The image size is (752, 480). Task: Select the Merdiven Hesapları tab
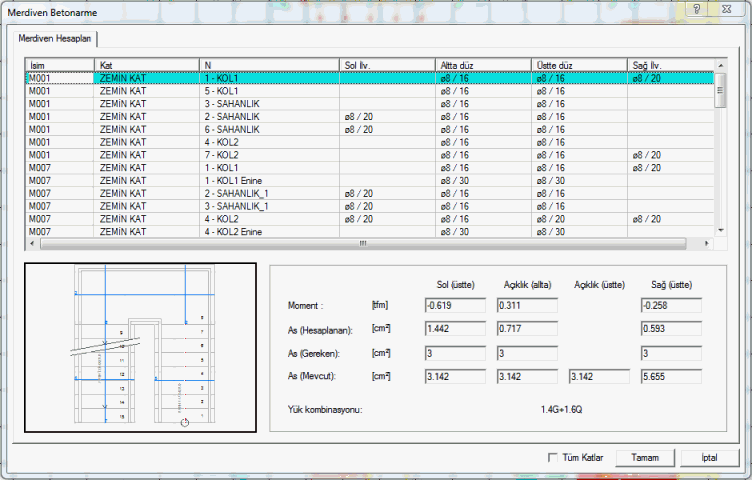(55, 39)
